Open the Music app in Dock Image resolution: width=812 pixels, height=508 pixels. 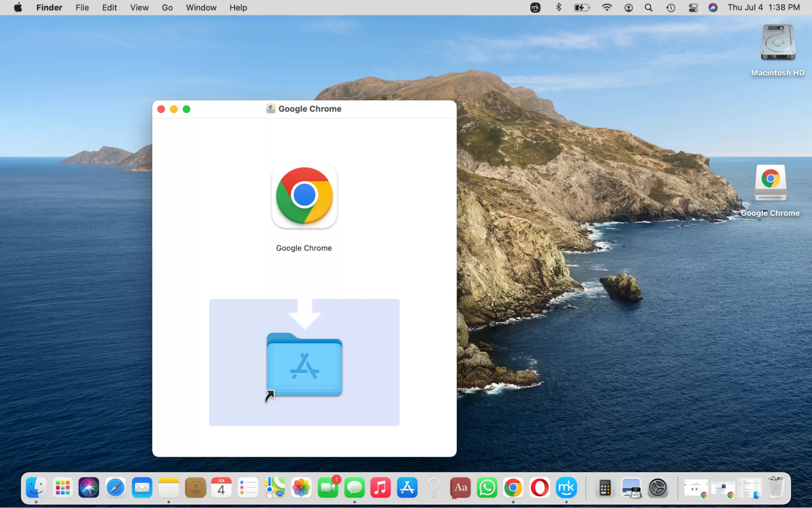tap(381, 487)
